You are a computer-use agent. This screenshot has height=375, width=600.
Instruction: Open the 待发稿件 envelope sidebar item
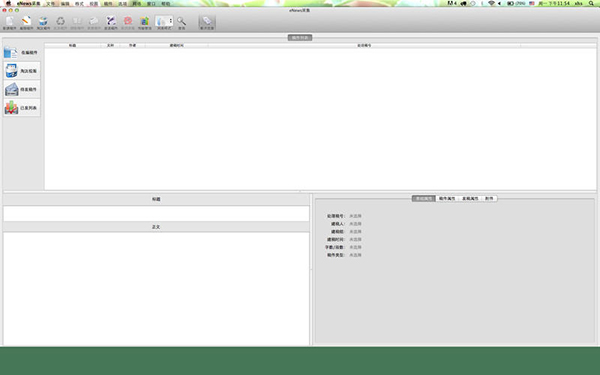pos(21,89)
